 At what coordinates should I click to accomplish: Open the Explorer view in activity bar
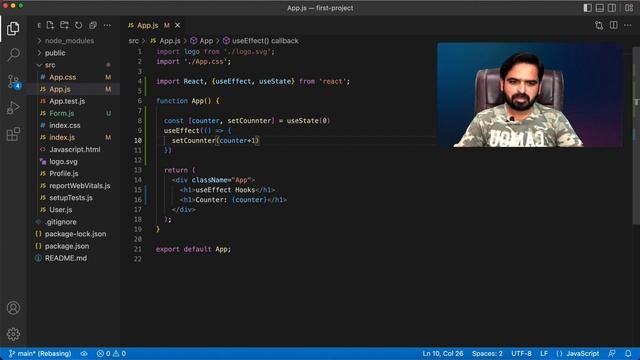[13, 29]
